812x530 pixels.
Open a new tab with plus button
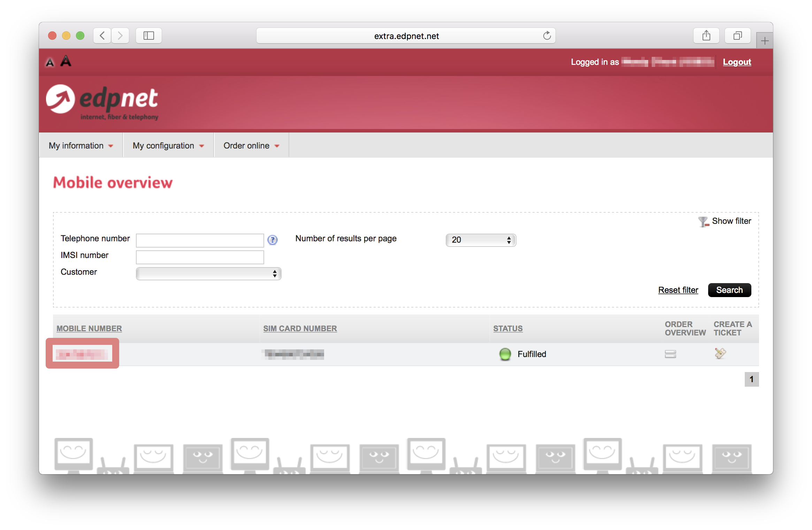click(x=765, y=41)
